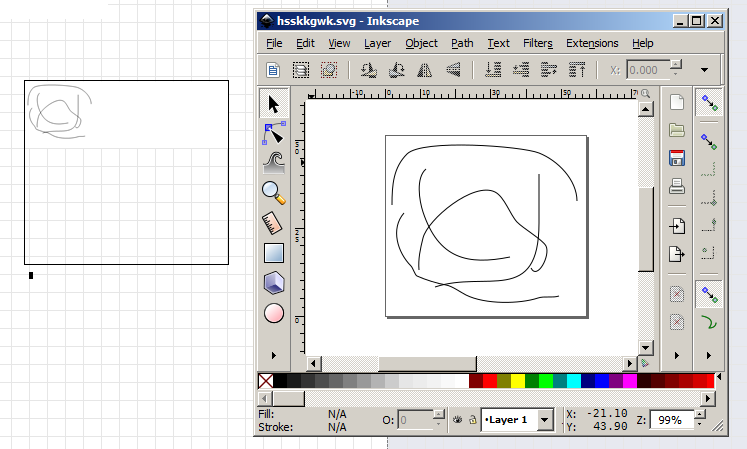Toggle Layer 1 visibility eye icon
This screenshot has width=747, height=449.
(457, 421)
